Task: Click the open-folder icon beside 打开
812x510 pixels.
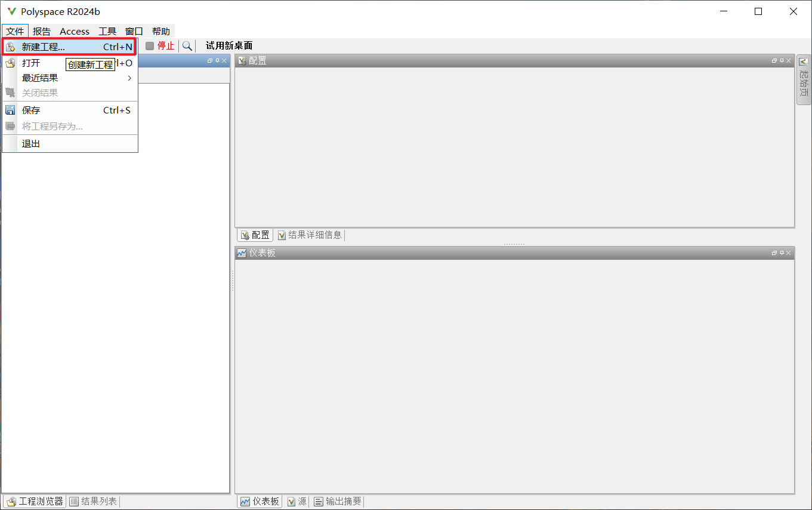Action: point(10,63)
